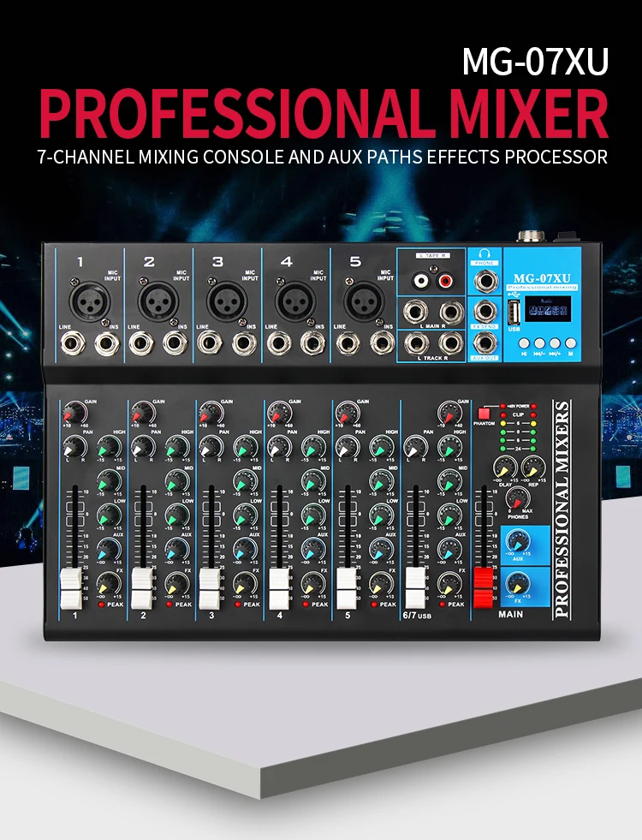Screen dimensions: 642x840
Task: Click the master FX knob on blue panel
Action: tap(519, 584)
